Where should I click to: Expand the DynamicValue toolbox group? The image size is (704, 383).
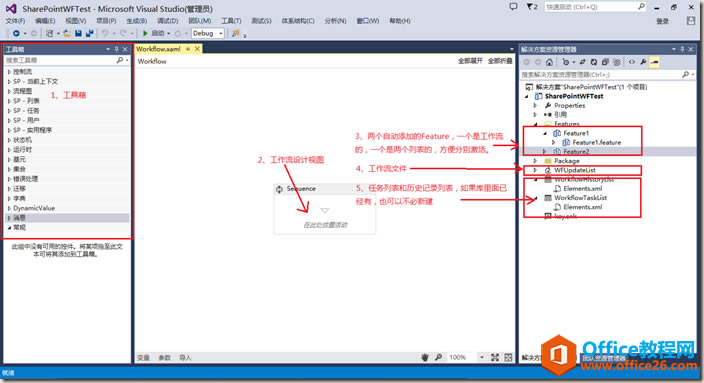[x=9, y=208]
